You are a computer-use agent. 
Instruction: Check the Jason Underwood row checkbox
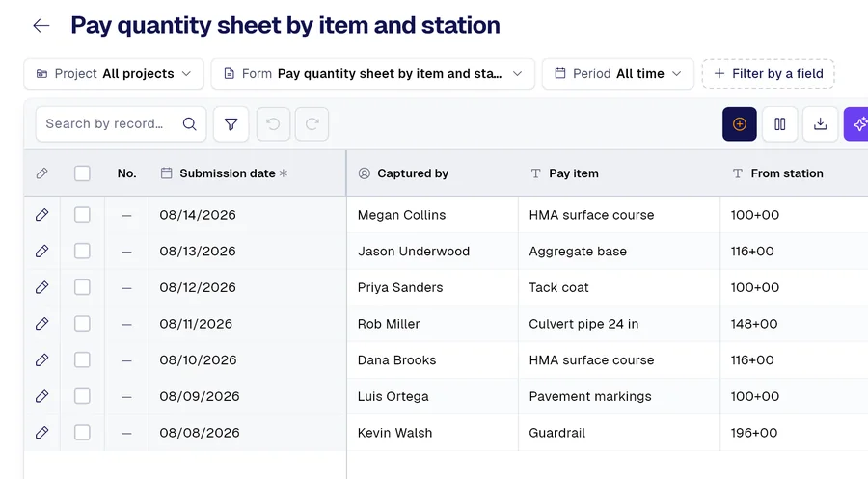tap(82, 252)
